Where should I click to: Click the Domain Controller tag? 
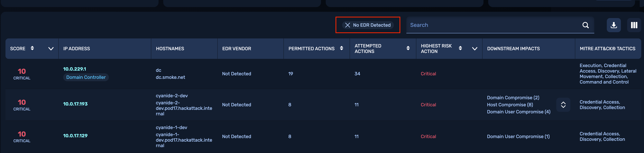[x=86, y=77]
